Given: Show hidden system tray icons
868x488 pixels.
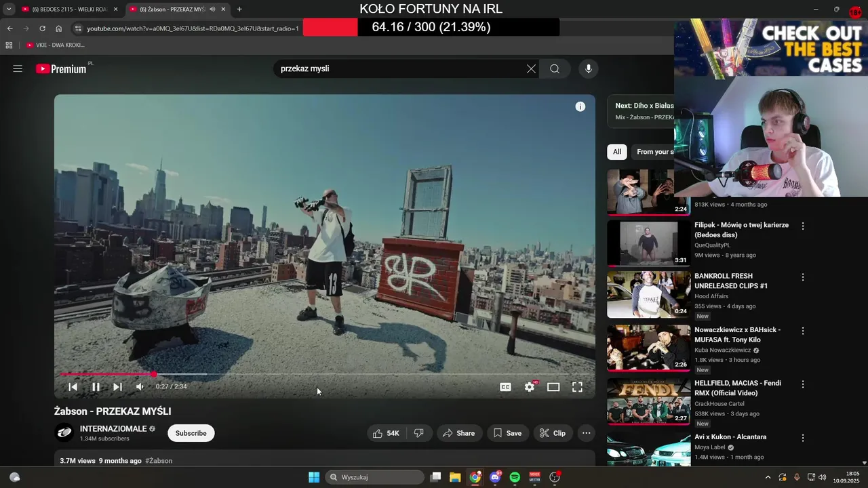Looking at the screenshot, I should (768, 477).
